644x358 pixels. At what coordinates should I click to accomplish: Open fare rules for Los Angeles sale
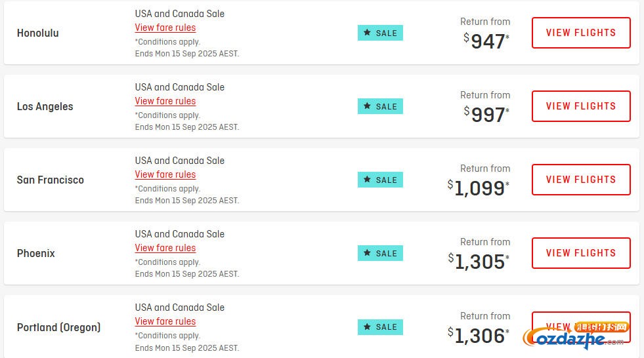point(165,101)
